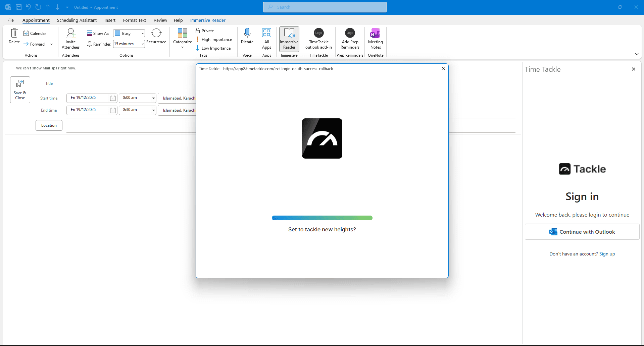The image size is (644, 346).
Task: Open OneNote Meeting Notes
Action: point(376,39)
